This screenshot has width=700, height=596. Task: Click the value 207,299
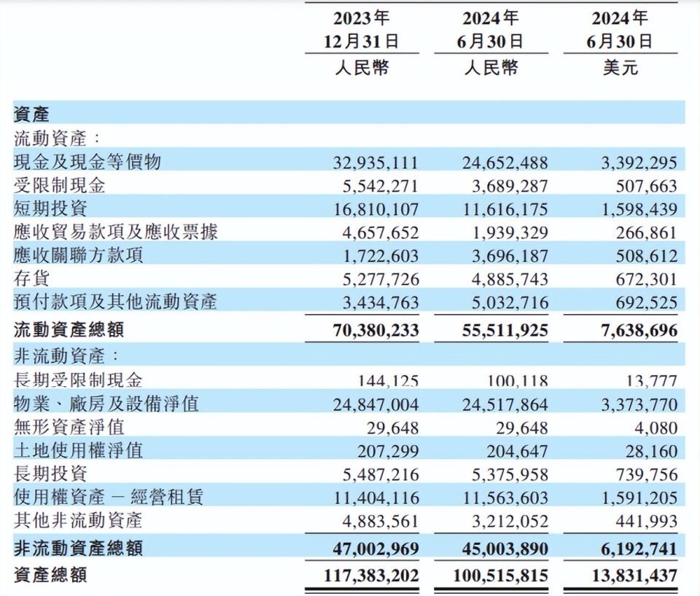tap(388, 452)
